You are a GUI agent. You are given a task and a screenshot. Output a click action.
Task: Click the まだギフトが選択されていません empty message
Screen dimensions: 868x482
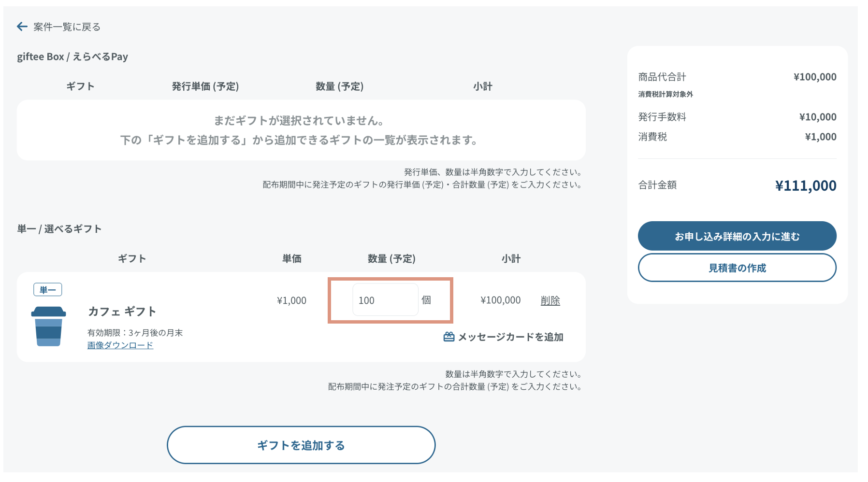pos(299,120)
